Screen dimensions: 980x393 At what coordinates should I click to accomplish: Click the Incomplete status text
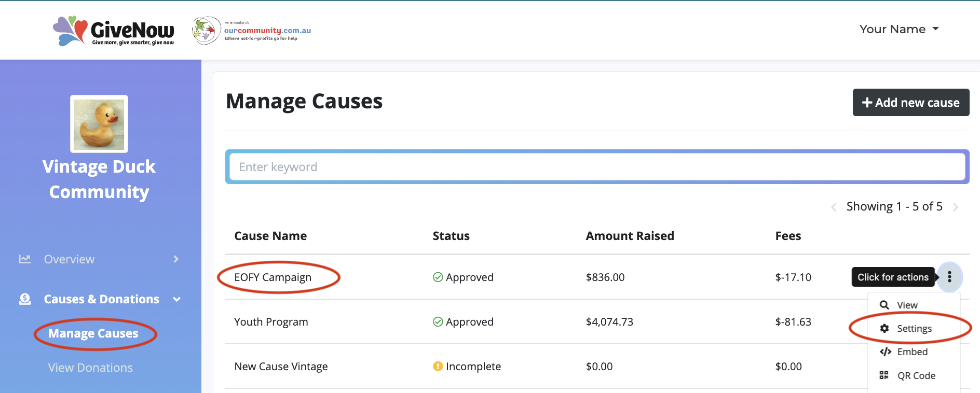click(x=473, y=367)
